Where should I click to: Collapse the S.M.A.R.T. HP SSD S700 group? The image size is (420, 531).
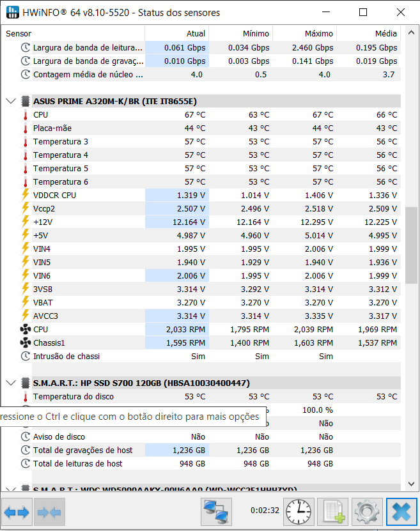(11, 383)
